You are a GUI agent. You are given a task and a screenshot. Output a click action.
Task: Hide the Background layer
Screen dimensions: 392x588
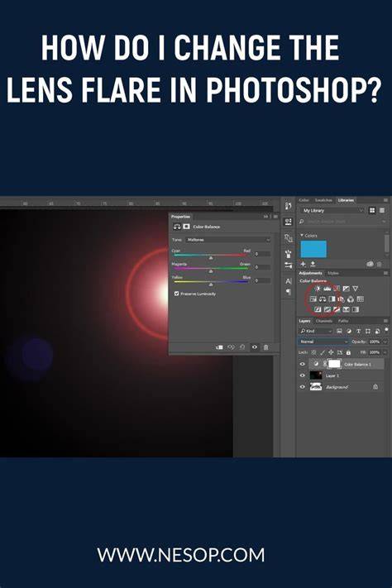pos(303,387)
